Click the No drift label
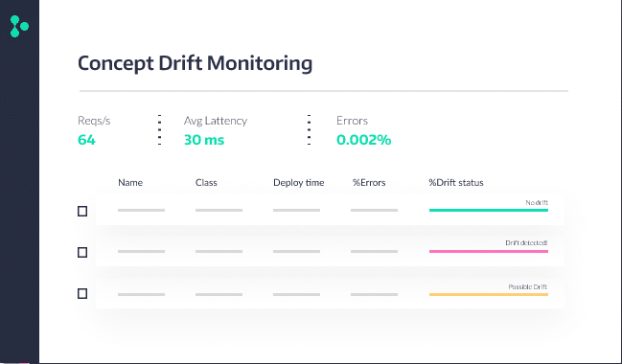 pos(537,203)
